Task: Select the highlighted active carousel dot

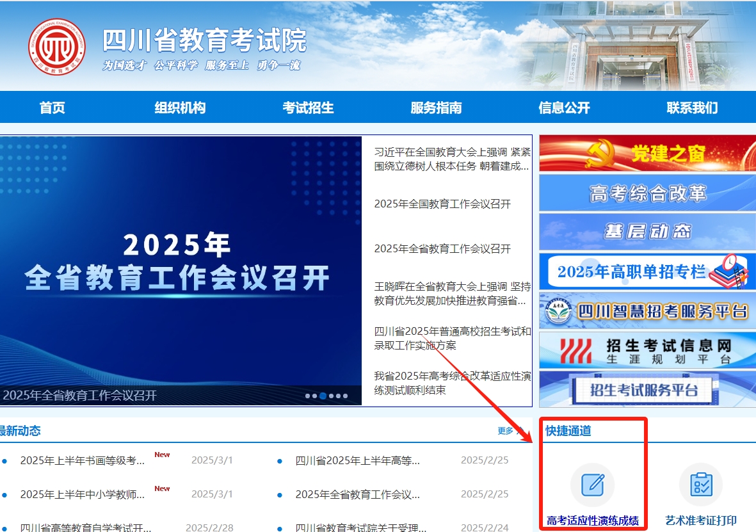Action: 323,396
